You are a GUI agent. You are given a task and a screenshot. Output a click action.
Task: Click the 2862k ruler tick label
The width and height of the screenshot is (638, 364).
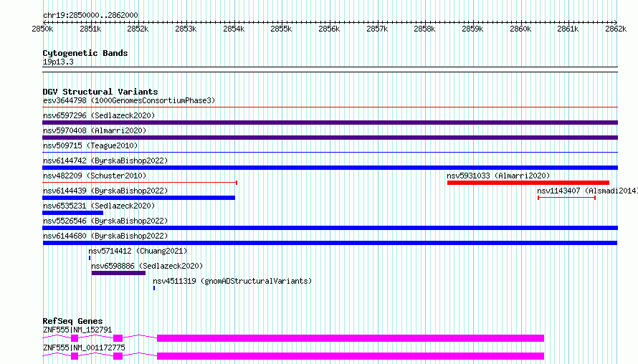tap(616, 29)
